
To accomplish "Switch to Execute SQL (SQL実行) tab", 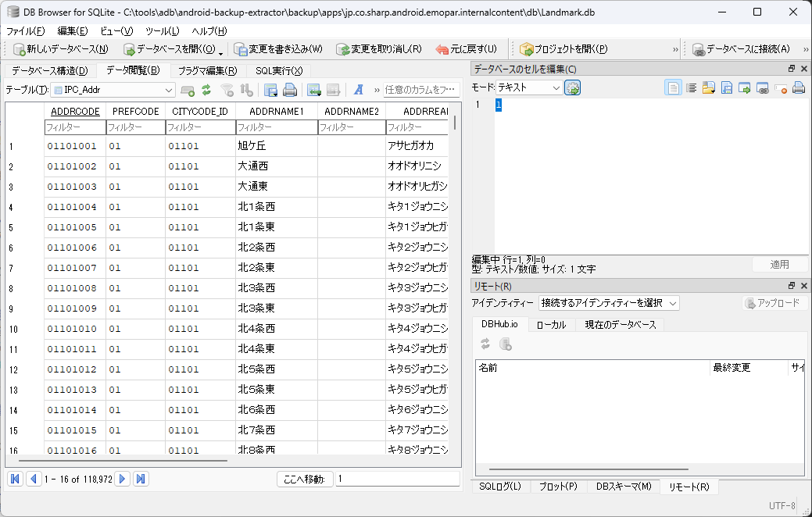I will (x=279, y=71).
